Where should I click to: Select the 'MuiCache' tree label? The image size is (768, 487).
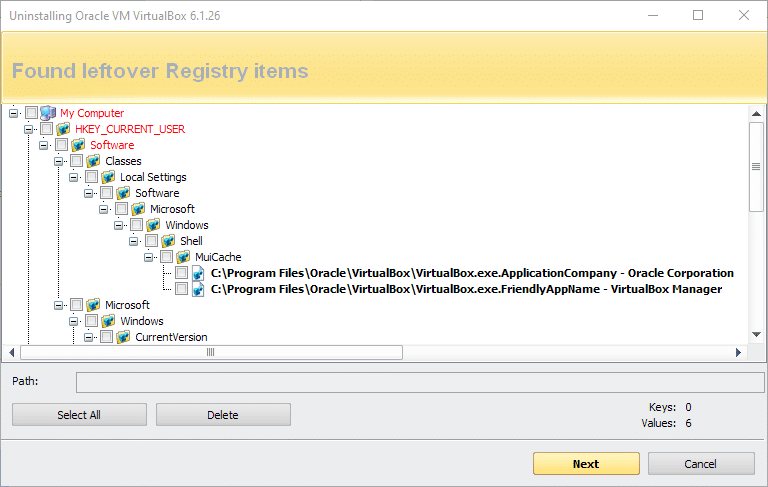(x=218, y=257)
